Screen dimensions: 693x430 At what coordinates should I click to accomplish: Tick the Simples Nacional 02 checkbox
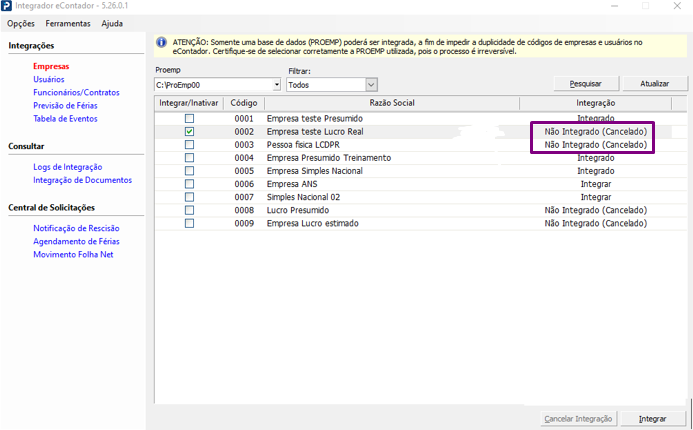pyautogui.click(x=189, y=197)
